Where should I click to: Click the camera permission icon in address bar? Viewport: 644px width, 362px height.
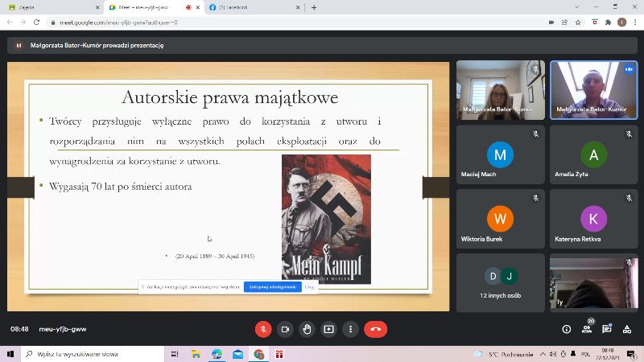click(x=551, y=23)
